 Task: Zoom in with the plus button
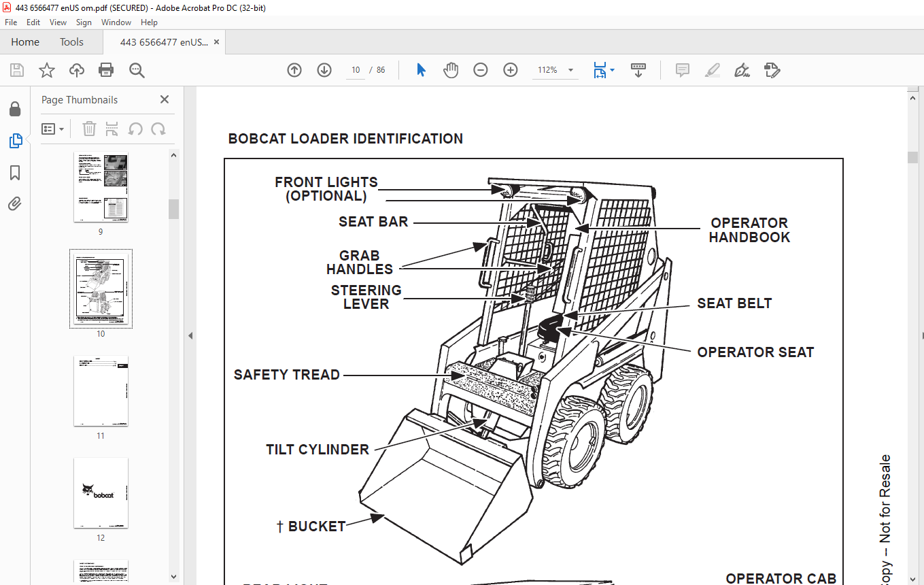(511, 70)
